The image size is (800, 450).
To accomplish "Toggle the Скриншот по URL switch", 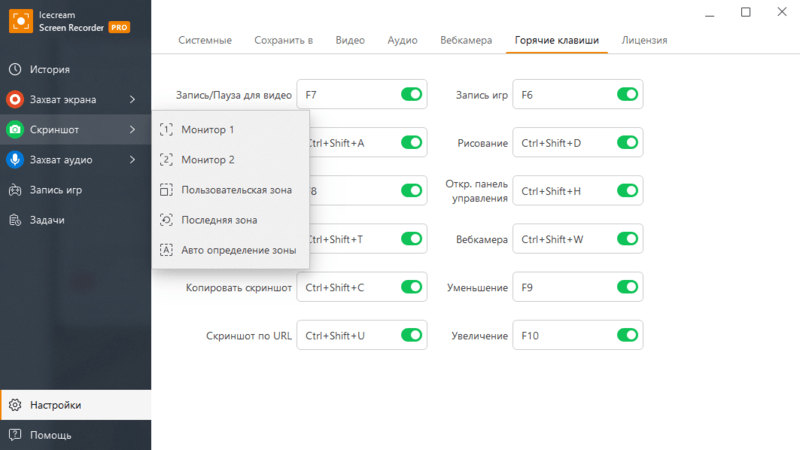I will tap(411, 335).
